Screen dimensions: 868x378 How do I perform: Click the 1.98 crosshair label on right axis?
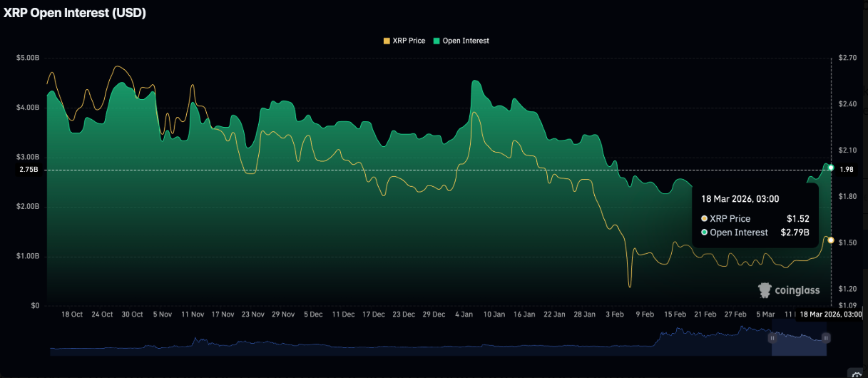(847, 169)
